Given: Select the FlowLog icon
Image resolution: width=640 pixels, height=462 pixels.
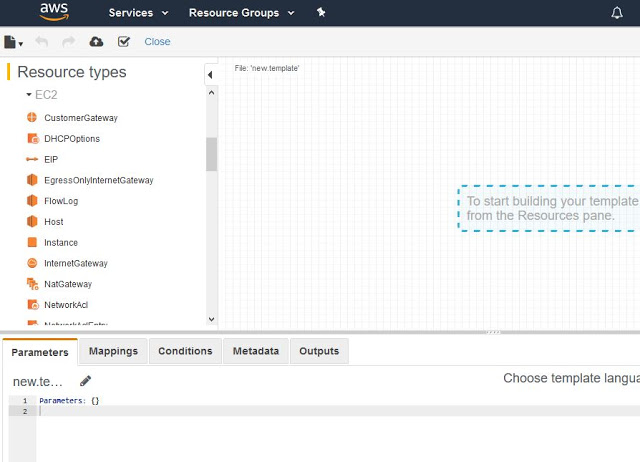Looking at the screenshot, I should 32,201.
